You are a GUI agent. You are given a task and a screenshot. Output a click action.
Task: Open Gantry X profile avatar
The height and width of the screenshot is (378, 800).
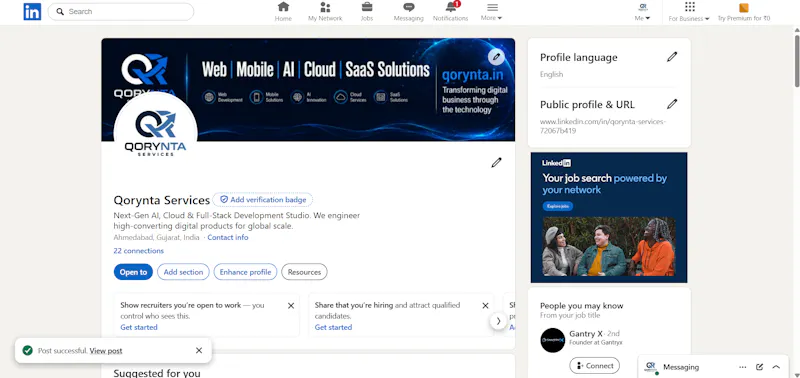553,340
